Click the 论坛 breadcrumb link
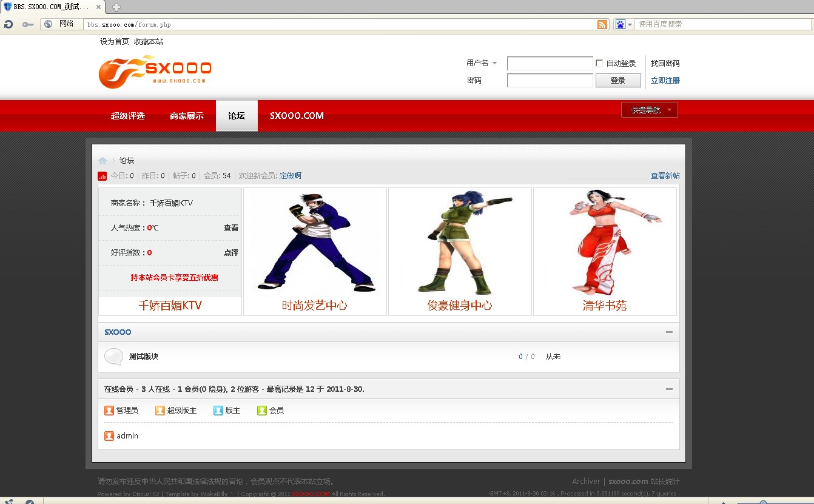This screenshot has width=814, height=504. click(127, 161)
